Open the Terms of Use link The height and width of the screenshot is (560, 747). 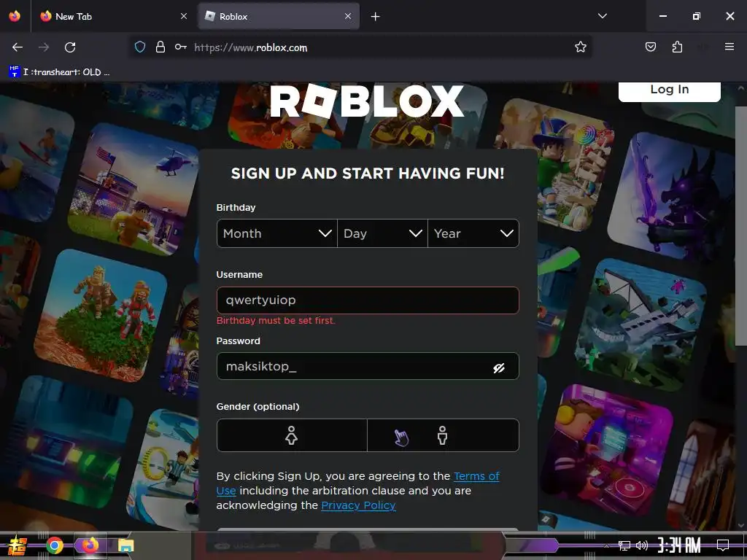(357, 483)
